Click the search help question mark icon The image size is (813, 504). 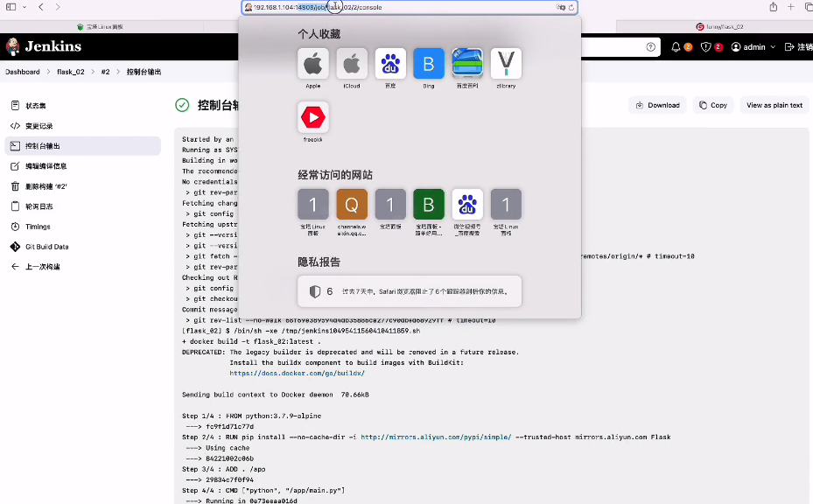651,46
